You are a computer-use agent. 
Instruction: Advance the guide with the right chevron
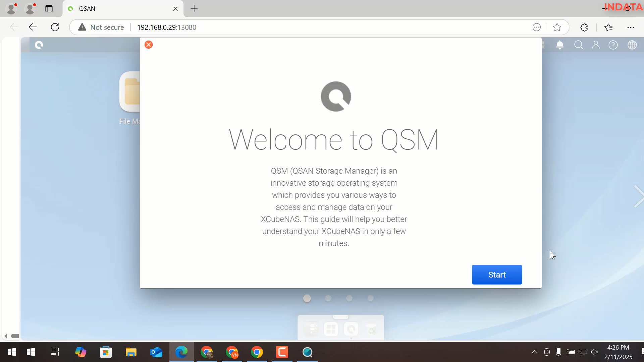(639, 196)
